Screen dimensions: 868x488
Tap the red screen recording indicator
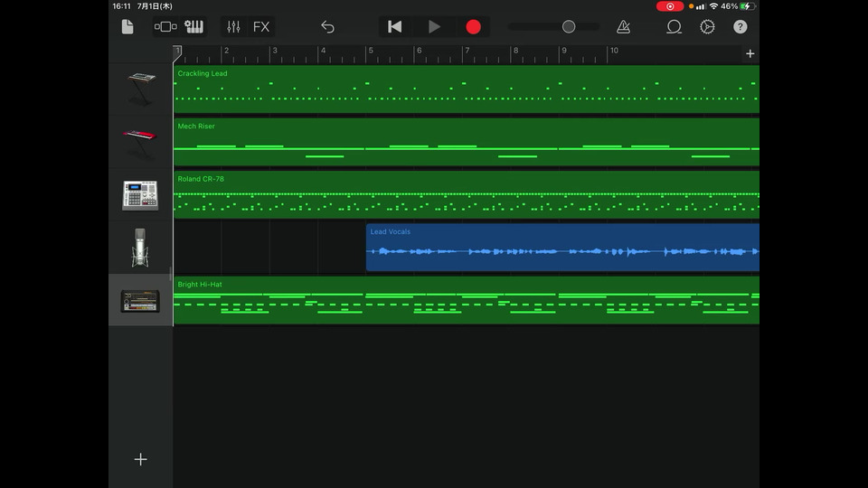click(x=669, y=6)
